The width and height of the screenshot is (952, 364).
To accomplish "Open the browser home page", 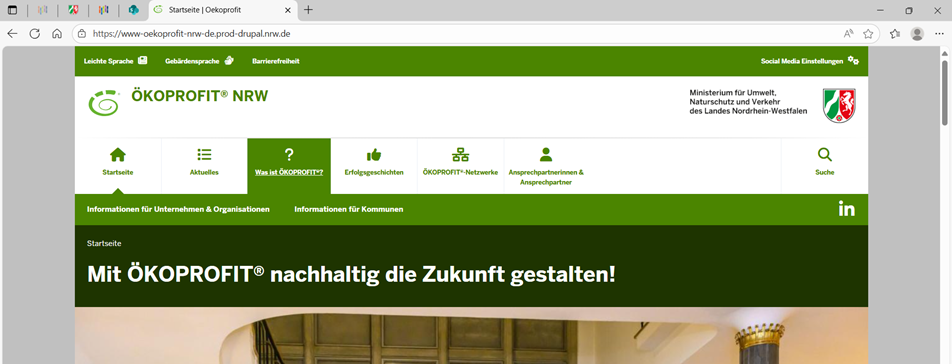I will pyautogui.click(x=57, y=34).
